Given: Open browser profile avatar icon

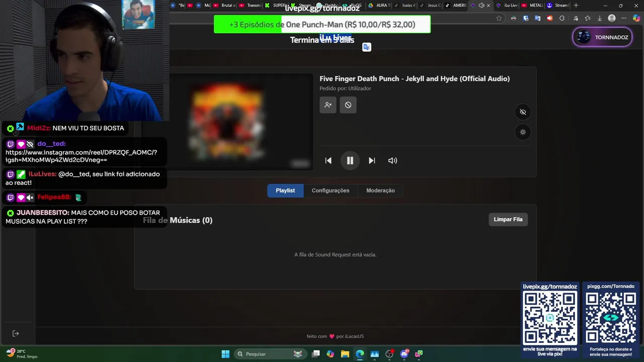Looking at the screenshot, I should point(612,18).
